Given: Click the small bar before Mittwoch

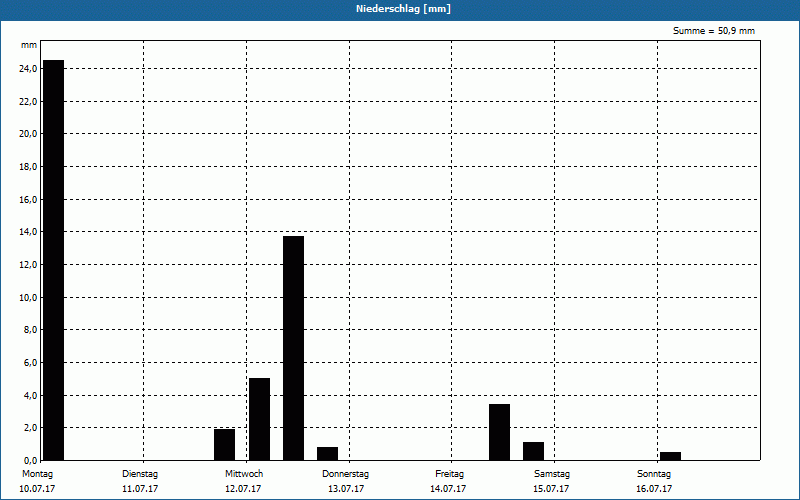Looking at the screenshot, I should tap(224, 445).
